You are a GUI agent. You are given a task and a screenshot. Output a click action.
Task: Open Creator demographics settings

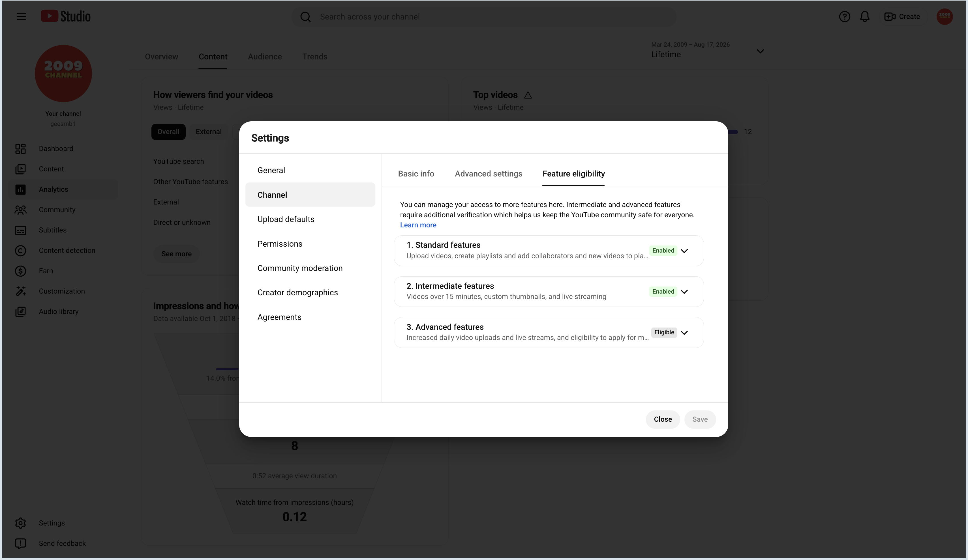pos(310,292)
